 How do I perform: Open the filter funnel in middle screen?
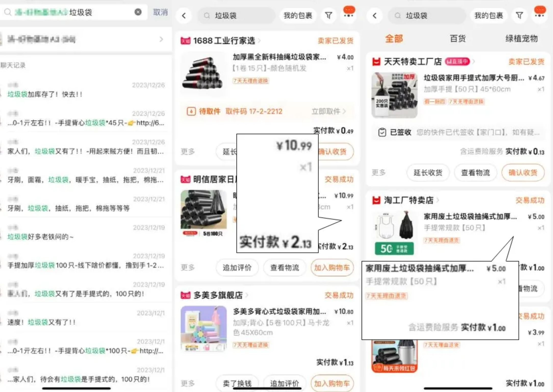click(x=329, y=16)
